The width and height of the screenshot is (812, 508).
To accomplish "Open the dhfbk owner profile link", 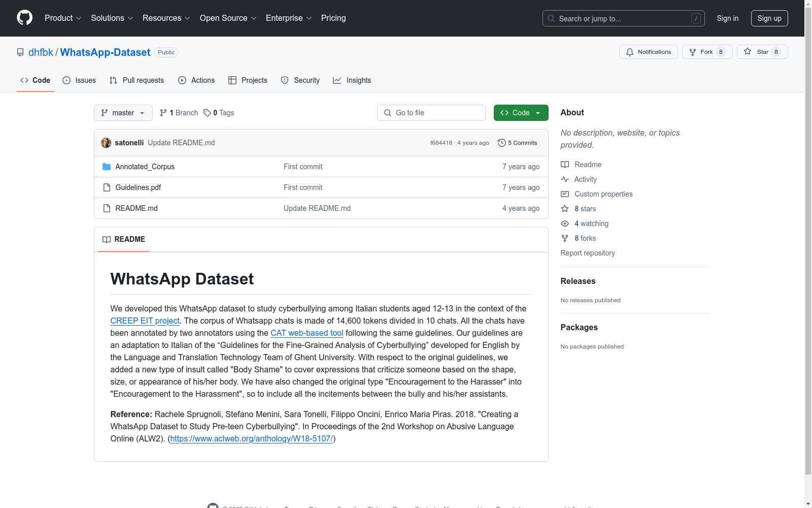I will point(41,52).
